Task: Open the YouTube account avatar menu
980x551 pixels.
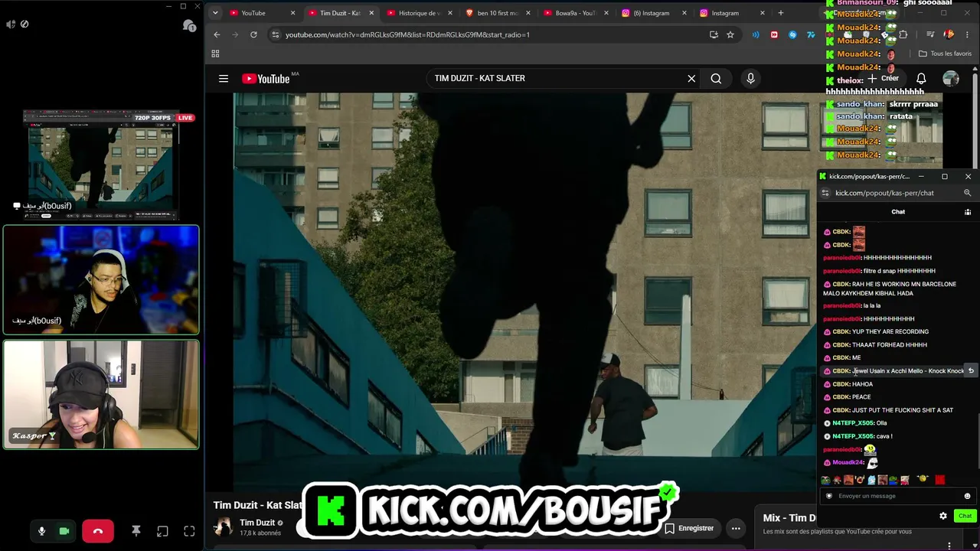Action: pyautogui.click(x=951, y=78)
